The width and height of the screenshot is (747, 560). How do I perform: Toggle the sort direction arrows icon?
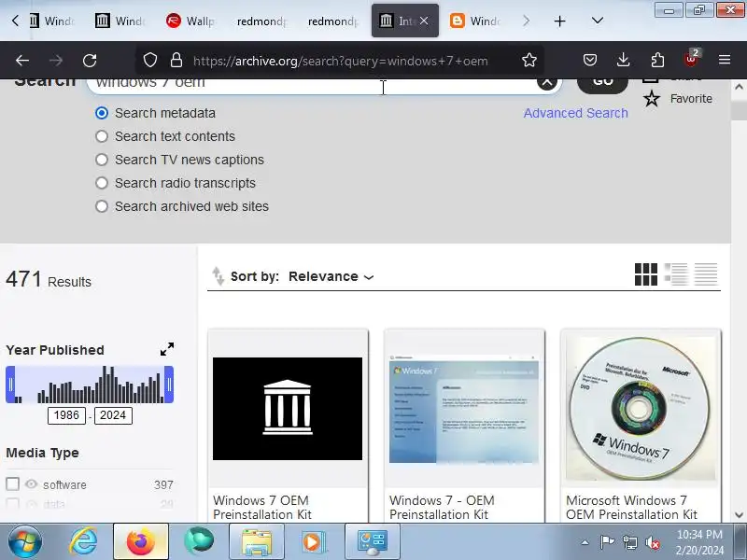[x=218, y=276]
